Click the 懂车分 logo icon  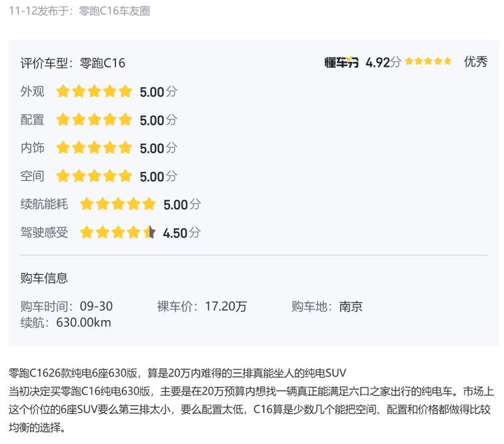tap(341, 62)
